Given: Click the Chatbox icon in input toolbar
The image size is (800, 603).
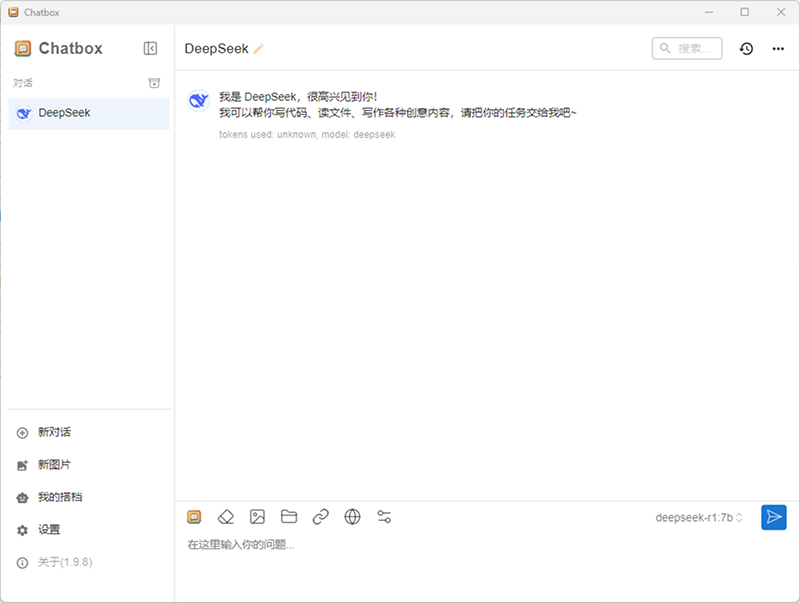Looking at the screenshot, I should click(194, 517).
